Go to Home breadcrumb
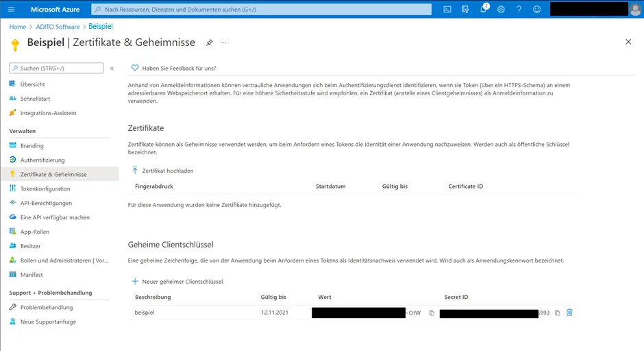 [18, 27]
